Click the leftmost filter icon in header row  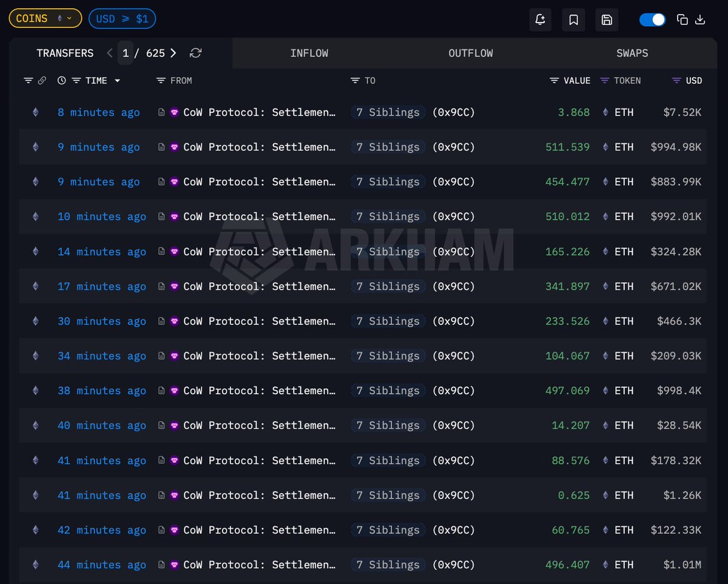point(28,81)
